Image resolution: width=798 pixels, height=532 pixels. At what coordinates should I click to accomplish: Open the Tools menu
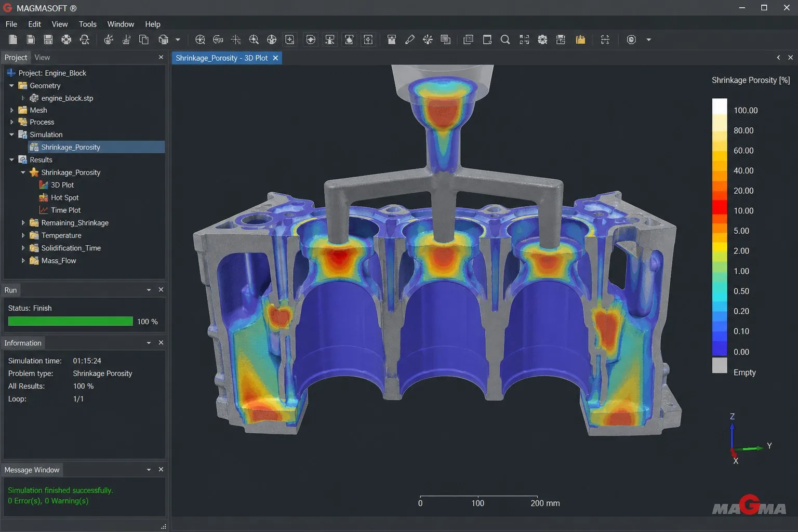point(88,24)
